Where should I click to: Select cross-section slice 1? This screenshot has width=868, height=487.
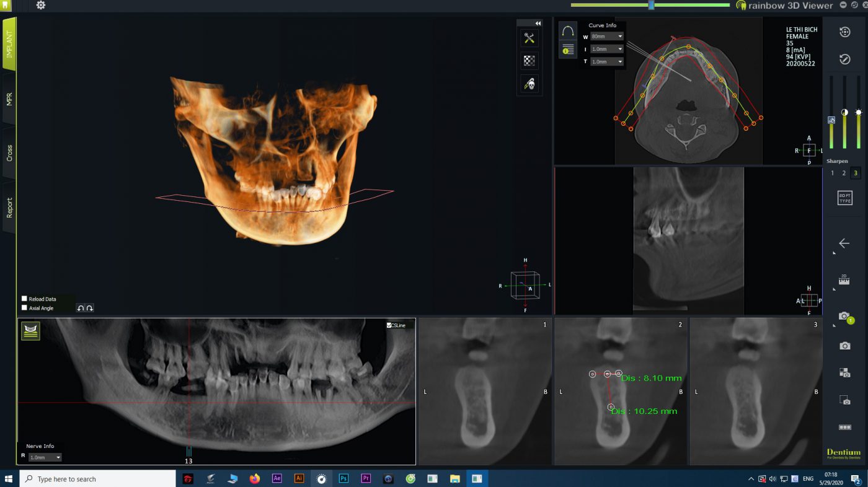pos(485,392)
